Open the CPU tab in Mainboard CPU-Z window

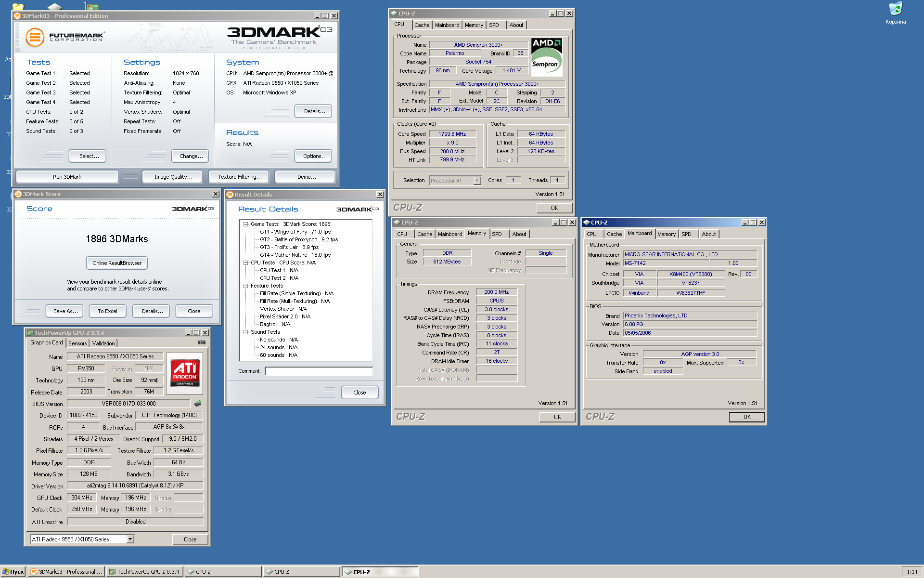(x=592, y=234)
